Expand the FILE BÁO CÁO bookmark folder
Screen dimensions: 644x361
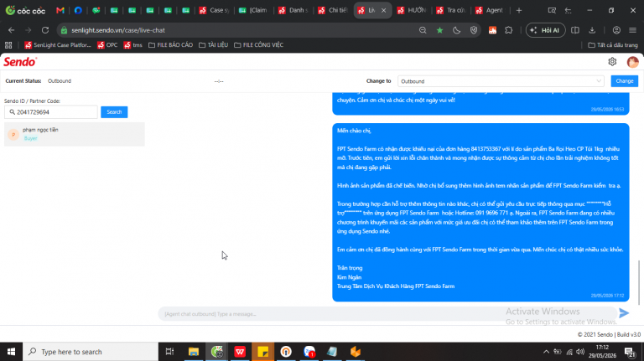(170, 45)
